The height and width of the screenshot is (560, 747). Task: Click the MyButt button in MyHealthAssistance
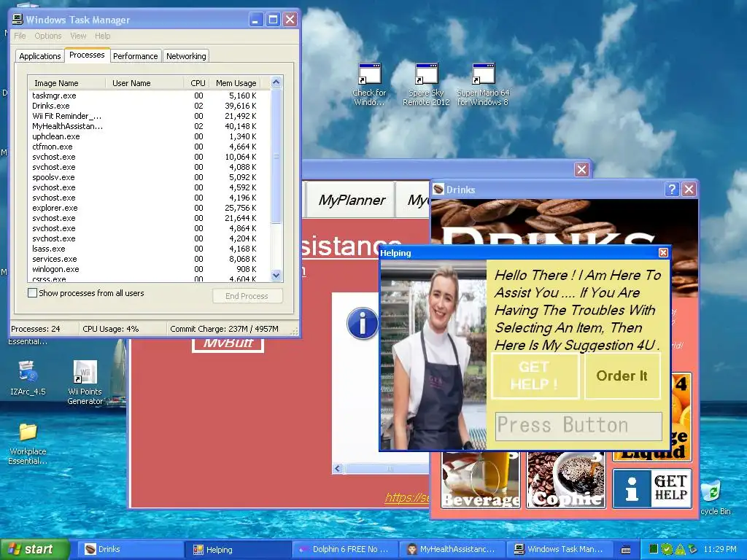[x=228, y=344]
